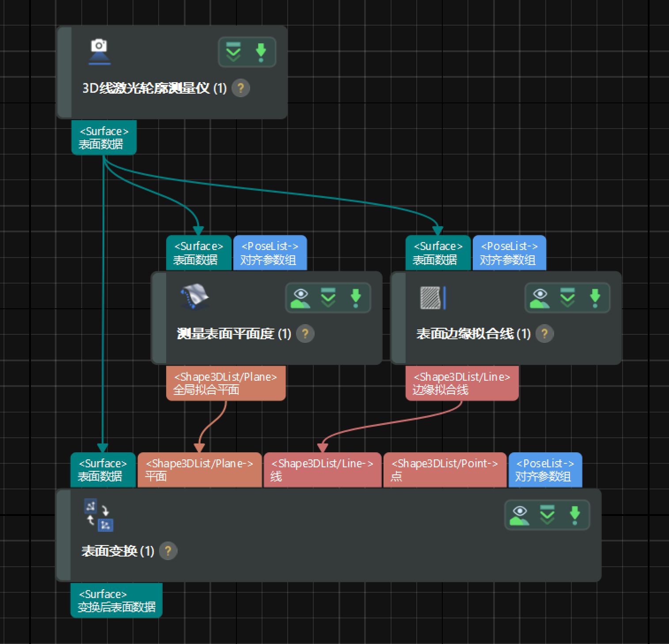Click the green run arrow in 测量表面平面度 node

click(x=356, y=298)
